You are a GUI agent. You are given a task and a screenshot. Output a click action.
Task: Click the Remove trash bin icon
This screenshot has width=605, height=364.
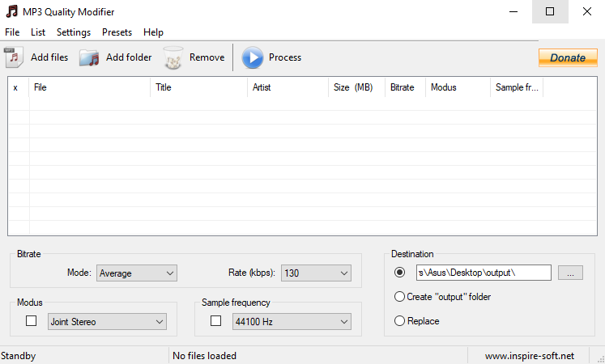pyautogui.click(x=173, y=57)
